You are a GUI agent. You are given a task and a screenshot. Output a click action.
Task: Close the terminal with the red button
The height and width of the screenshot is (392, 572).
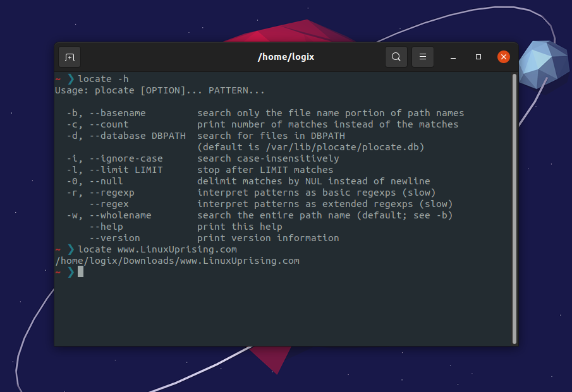tap(503, 57)
